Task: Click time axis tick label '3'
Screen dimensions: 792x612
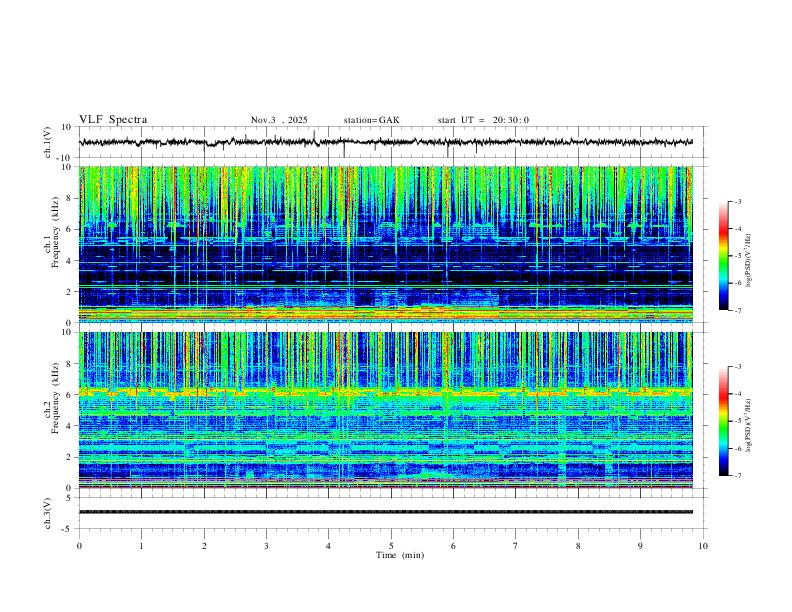Action: 266,546
